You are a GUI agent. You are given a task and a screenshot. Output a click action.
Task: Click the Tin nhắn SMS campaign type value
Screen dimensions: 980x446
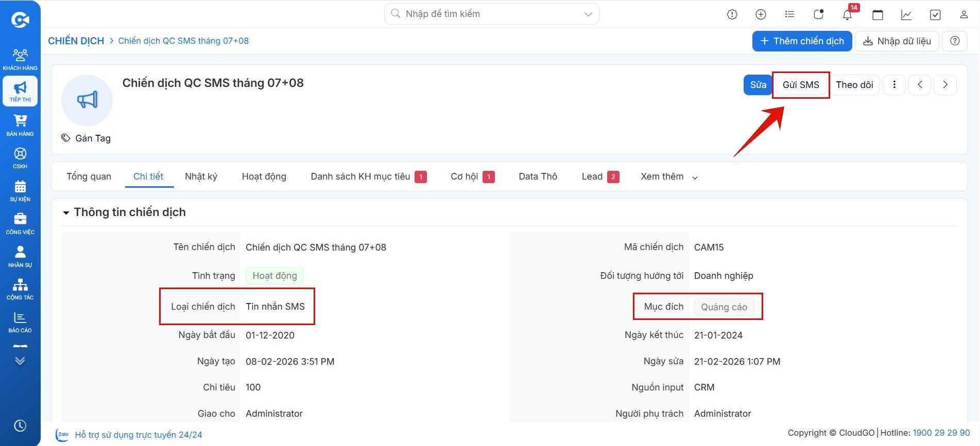coord(275,307)
